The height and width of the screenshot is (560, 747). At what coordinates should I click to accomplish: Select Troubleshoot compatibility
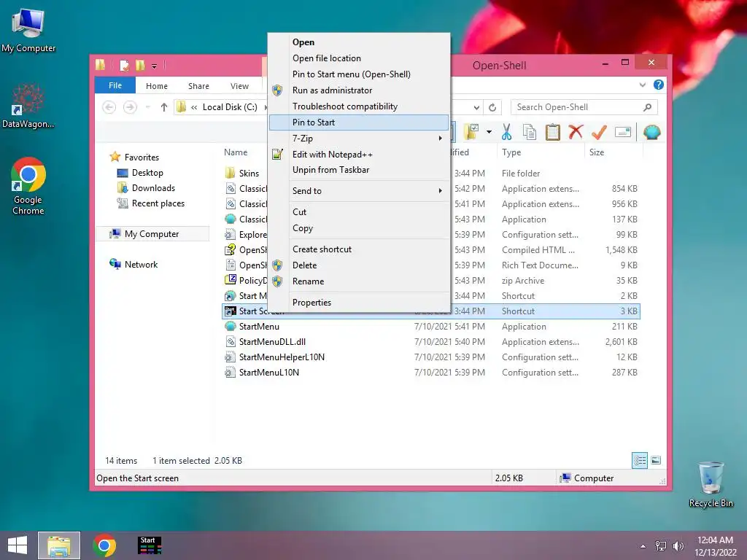pyautogui.click(x=358, y=106)
